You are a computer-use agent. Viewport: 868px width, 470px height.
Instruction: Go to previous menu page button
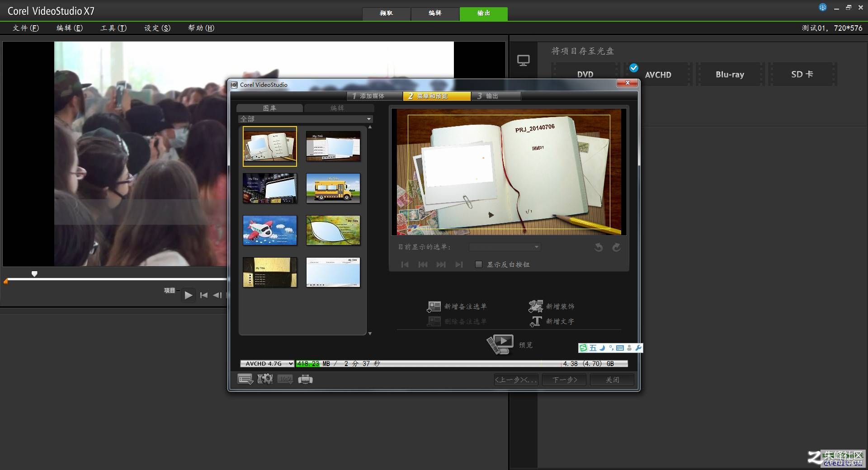point(423,264)
